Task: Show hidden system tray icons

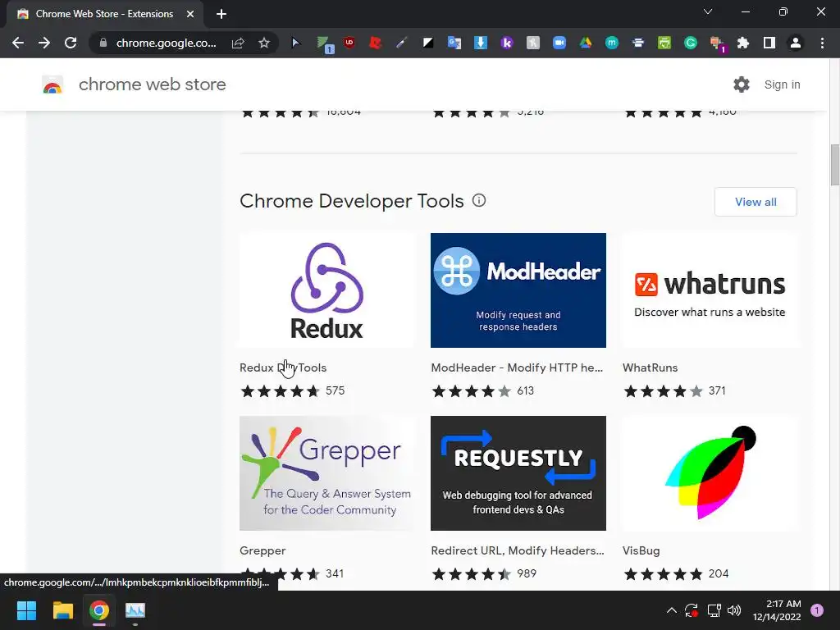Action: [x=671, y=610]
